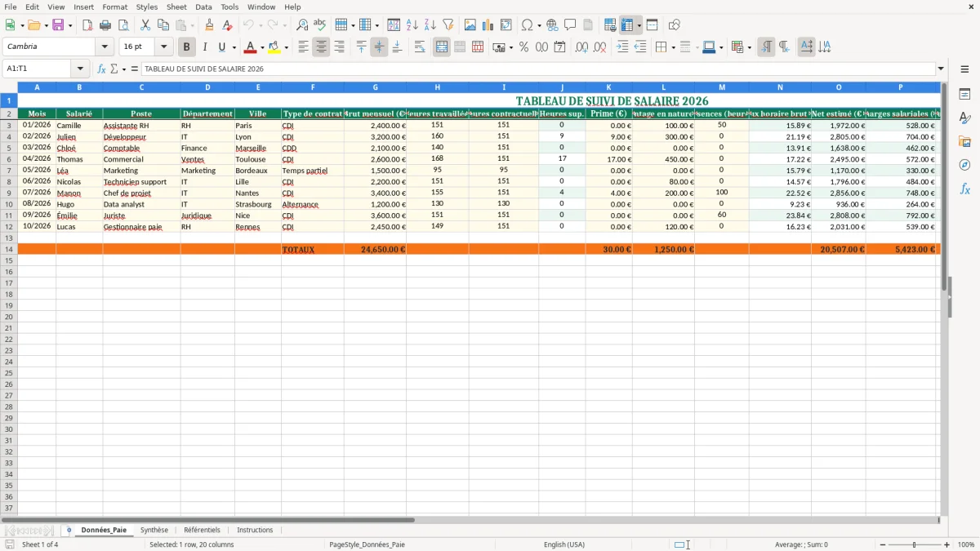This screenshot has height=551, width=980.
Task: Open Insert Special Character dropdown arrow
Action: click(x=539, y=25)
